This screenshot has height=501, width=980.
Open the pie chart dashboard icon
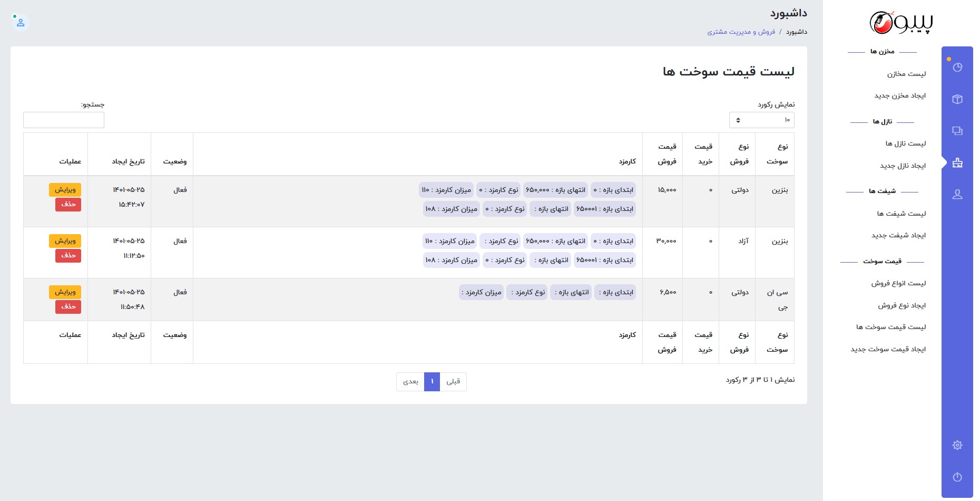[957, 67]
